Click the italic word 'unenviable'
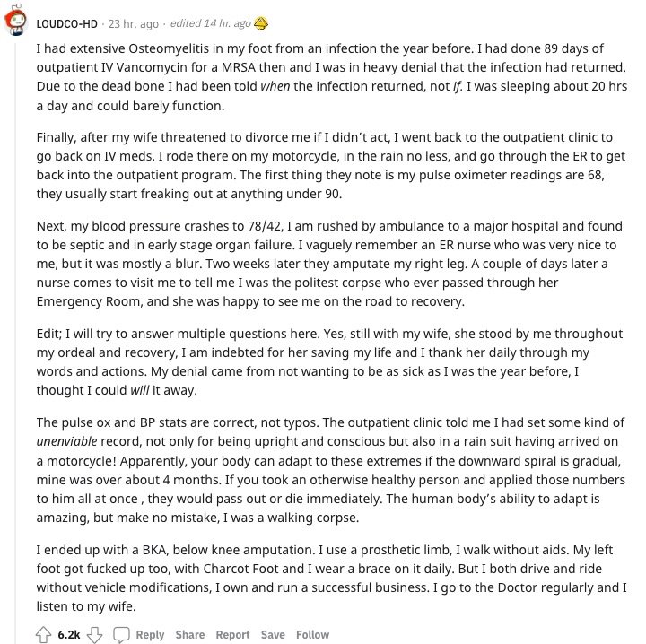This screenshot has width=646, height=644. (x=66, y=441)
